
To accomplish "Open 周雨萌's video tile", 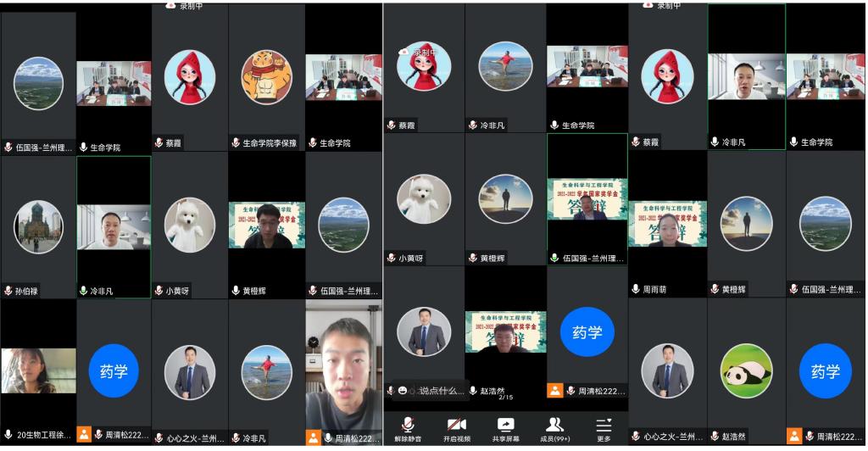I will click(x=667, y=225).
